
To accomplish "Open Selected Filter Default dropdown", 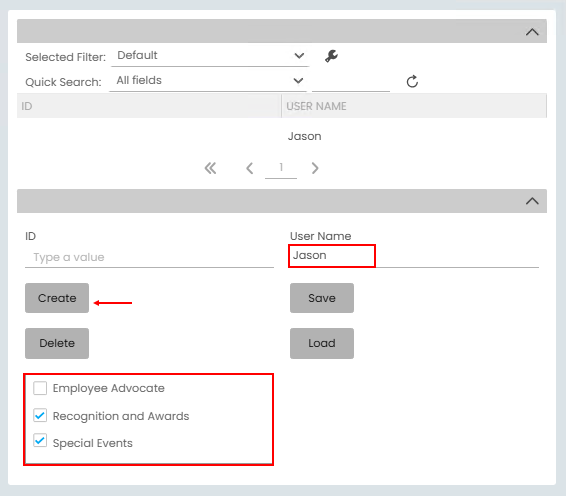I will pos(210,56).
